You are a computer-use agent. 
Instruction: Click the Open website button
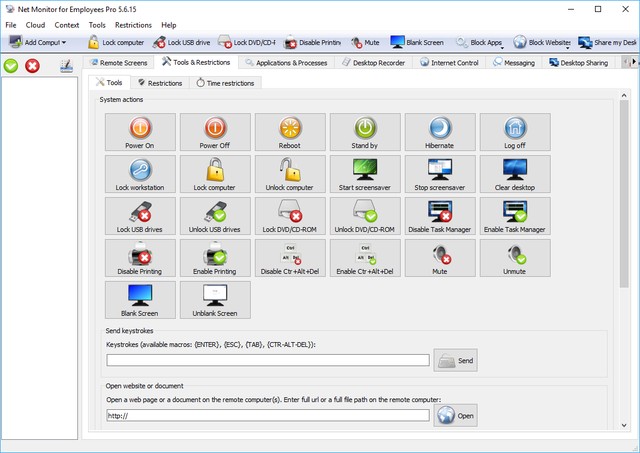pos(456,415)
